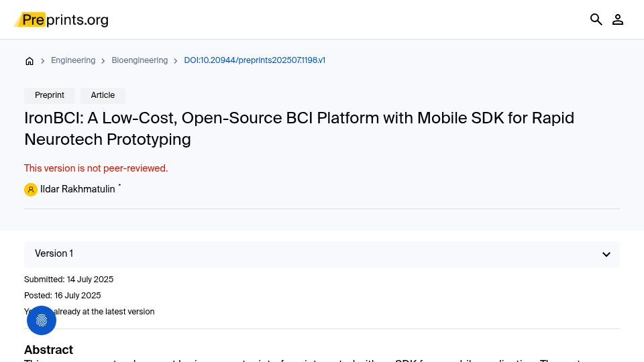The width and height of the screenshot is (644, 362).
Task: Go to home via breadcrumb house icon
Action: [30, 61]
